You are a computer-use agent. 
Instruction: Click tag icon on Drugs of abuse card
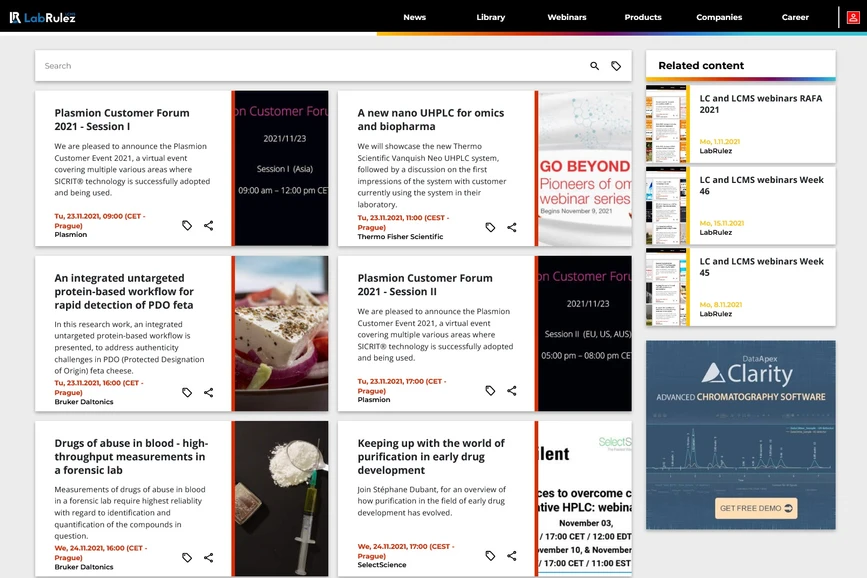[187, 558]
